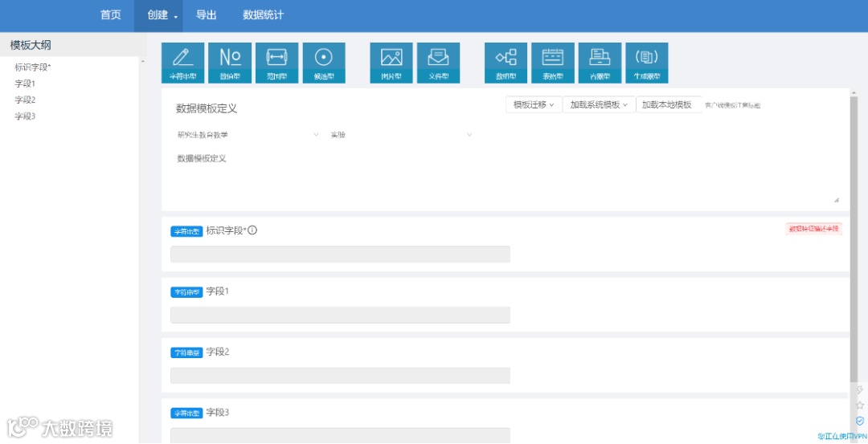868x444 pixels.
Task: Open 数据统计 in top navigation
Action: point(263,15)
